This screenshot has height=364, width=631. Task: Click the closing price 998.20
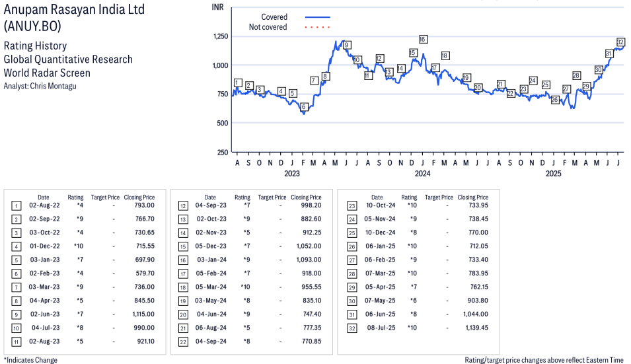pyautogui.click(x=311, y=205)
